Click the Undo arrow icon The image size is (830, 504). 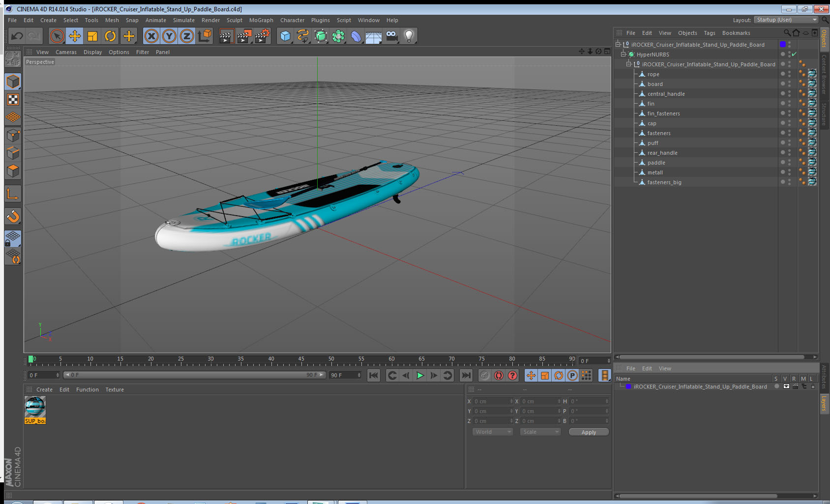click(x=17, y=36)
